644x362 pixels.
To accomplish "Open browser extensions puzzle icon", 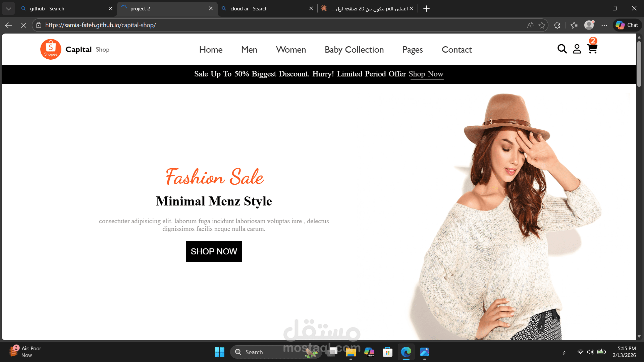I will (557, 25).
